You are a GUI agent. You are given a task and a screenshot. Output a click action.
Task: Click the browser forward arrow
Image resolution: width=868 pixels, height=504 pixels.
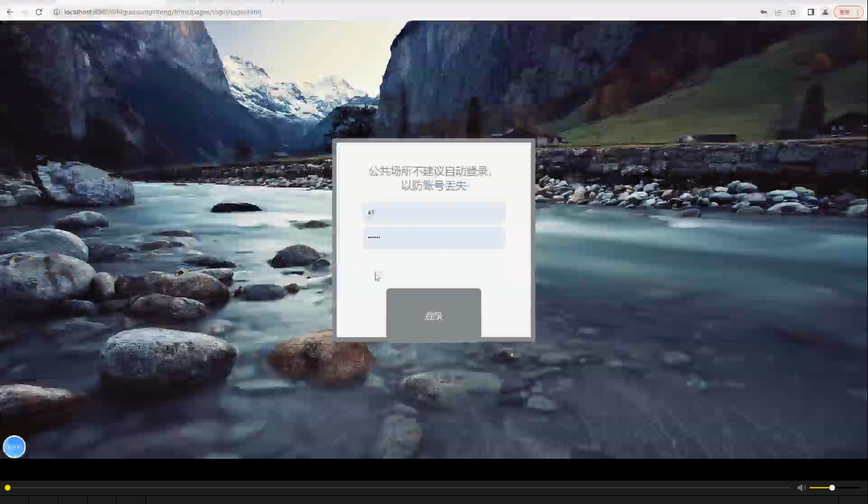point(24,12)
